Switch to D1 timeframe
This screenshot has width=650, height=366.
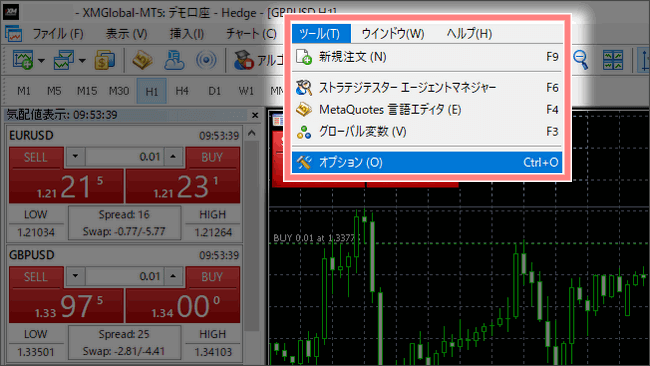click(x=214, y=91)
